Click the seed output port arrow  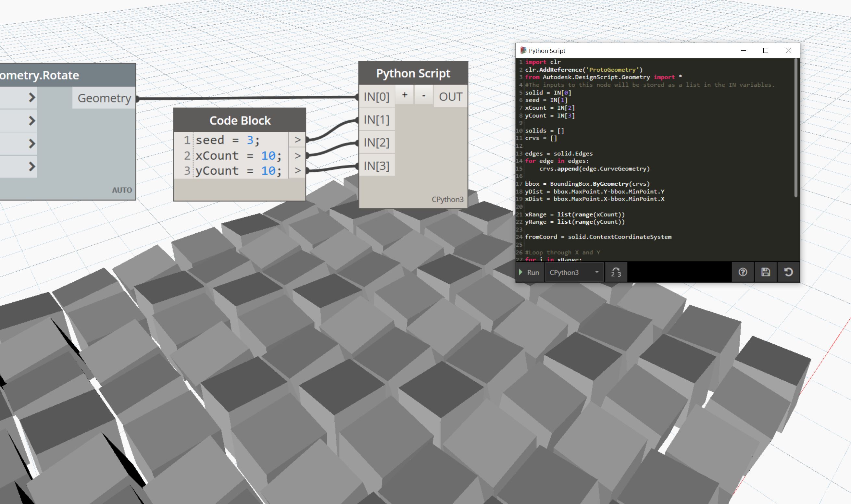[x=297, y=140]
